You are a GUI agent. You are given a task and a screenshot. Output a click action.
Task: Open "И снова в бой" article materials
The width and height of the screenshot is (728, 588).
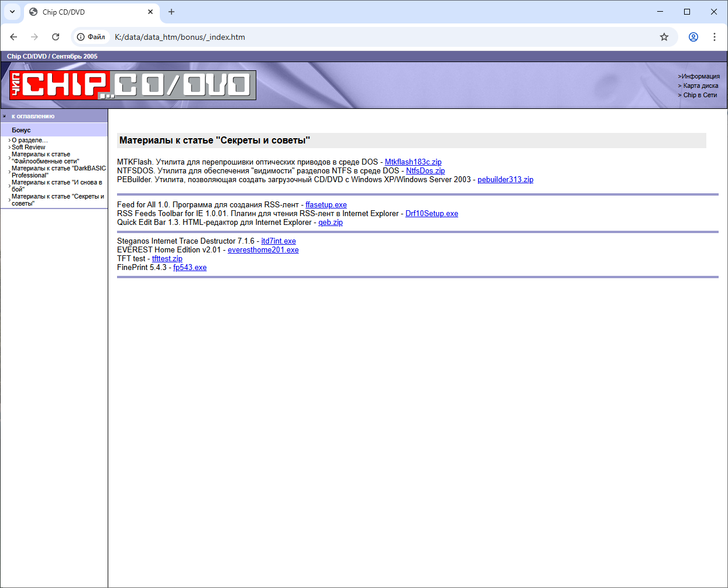(x=57, y=186)
